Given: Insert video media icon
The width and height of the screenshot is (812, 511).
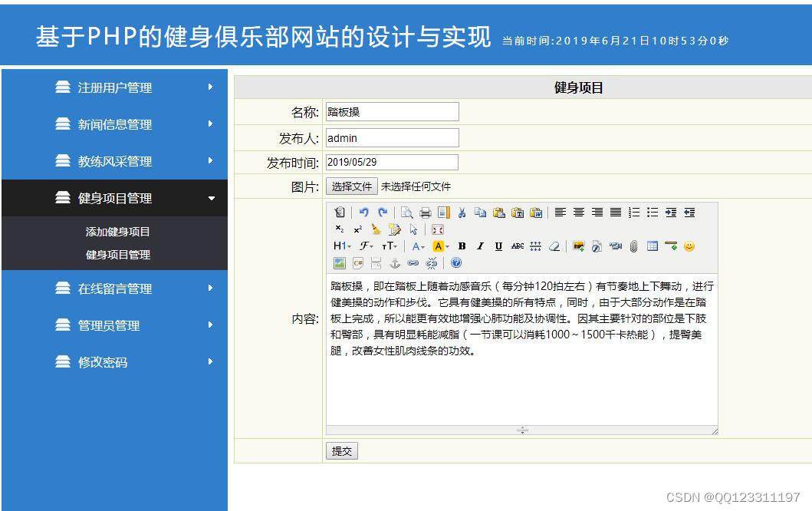Looking at the screenshot, I should [x=615, y=246].
